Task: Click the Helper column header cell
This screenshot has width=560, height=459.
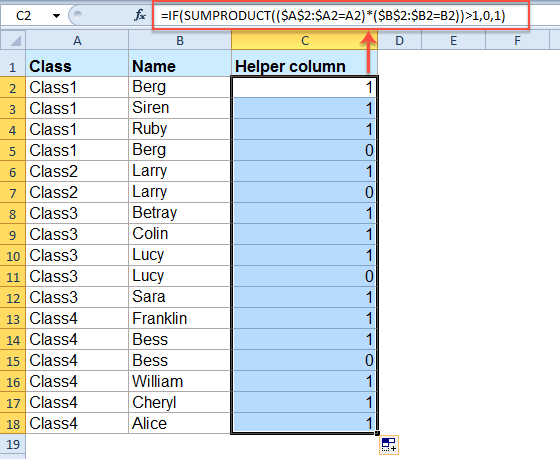Action: pyautogui.click(x=304, y=66)
